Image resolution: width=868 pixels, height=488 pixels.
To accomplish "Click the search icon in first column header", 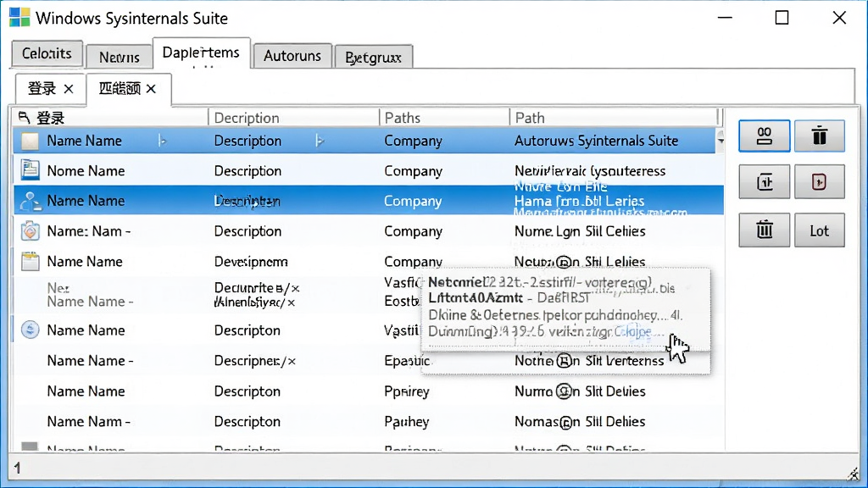I will pyautogui.click(x=24, y=117).
